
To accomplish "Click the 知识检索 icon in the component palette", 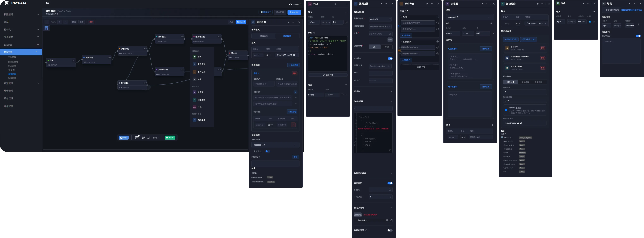I will (x=195, y=100).
